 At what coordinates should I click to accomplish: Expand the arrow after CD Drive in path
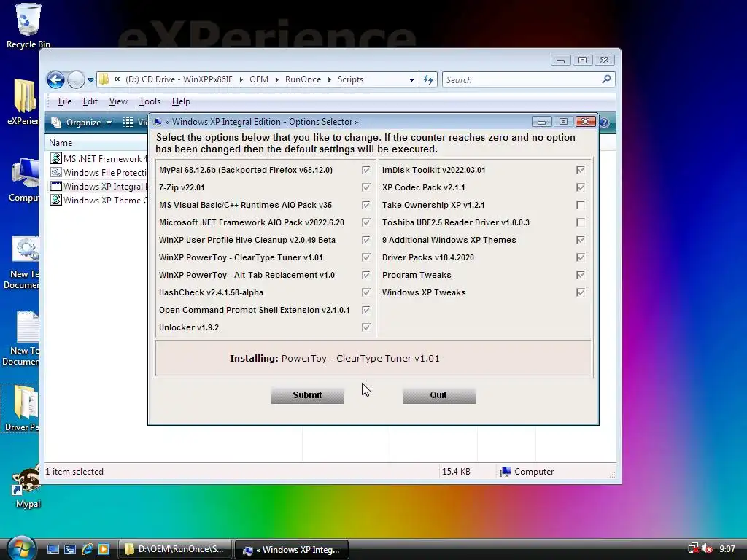click(x=241, y=79)
